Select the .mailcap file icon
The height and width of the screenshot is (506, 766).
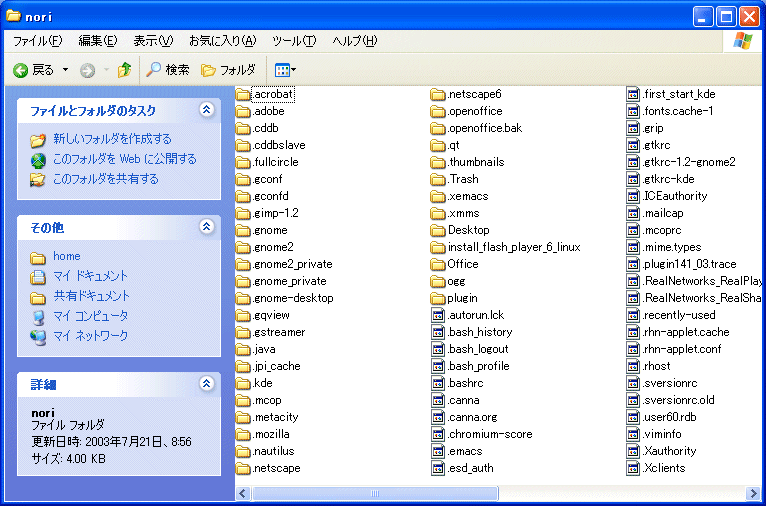(x=633, y=213)
